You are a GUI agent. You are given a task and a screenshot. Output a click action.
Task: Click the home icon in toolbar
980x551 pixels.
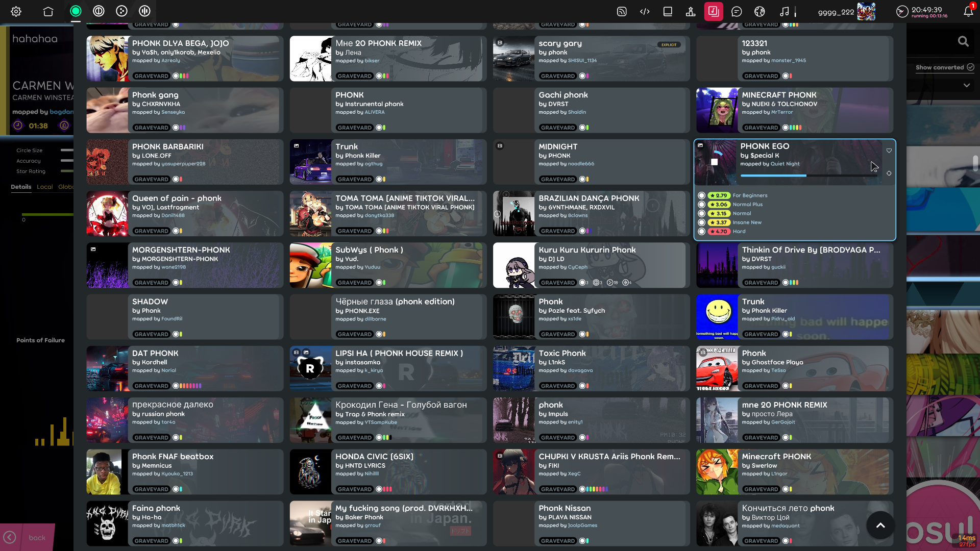pyautogui.click(x=48, y=11)
